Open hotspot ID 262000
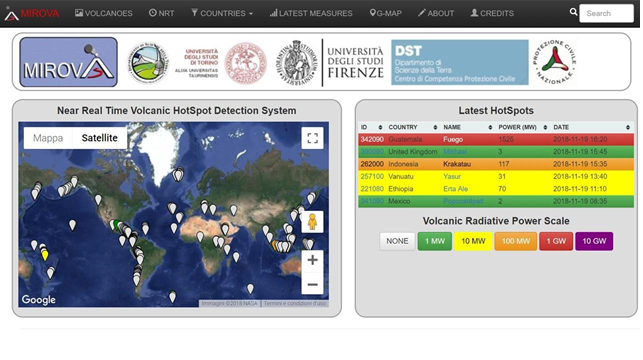The height and width of the screenshot is (360, 643). coord(372,164)
